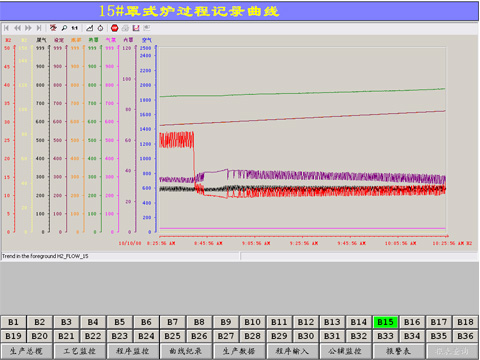Viewport: 480px width, 360px height.
Task: Step trend forward with fast-forward arrows
Action: (28, 28)
